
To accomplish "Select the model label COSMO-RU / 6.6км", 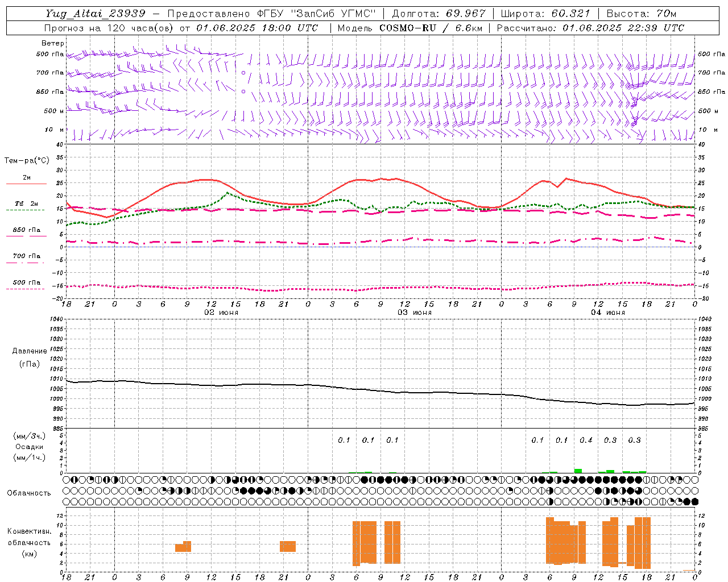I will click(431, 28).
